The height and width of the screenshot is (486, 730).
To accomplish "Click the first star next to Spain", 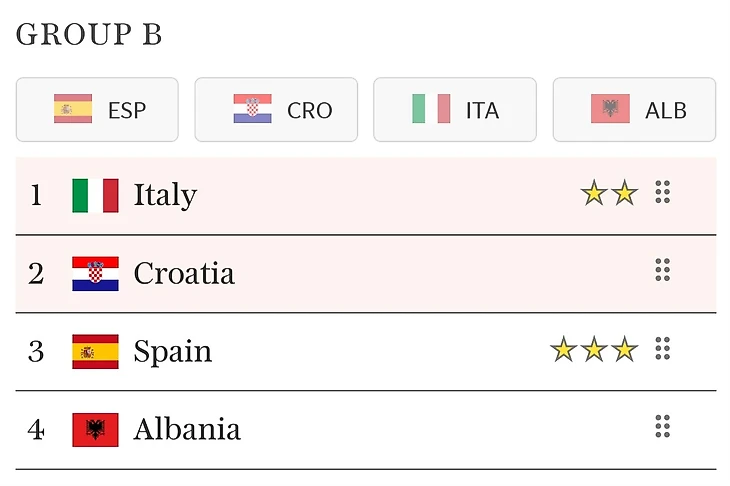I will [564, 350].
